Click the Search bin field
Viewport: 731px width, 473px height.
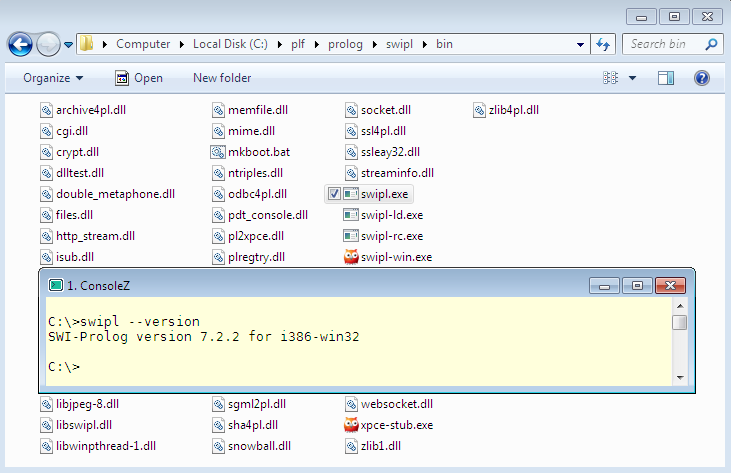tap(672, 44)
